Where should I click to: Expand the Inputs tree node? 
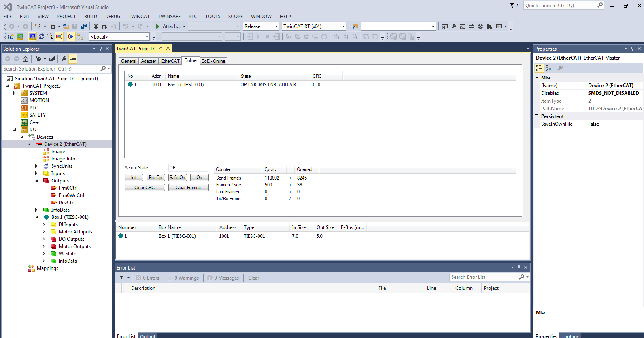click(x=36, y=173)
